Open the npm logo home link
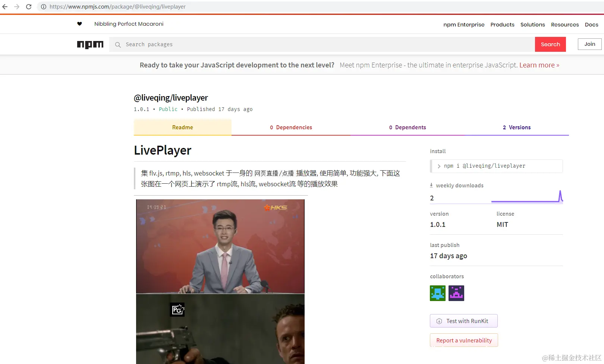The image size is (604, 364). pyautogui.click(x=90, y=44)
